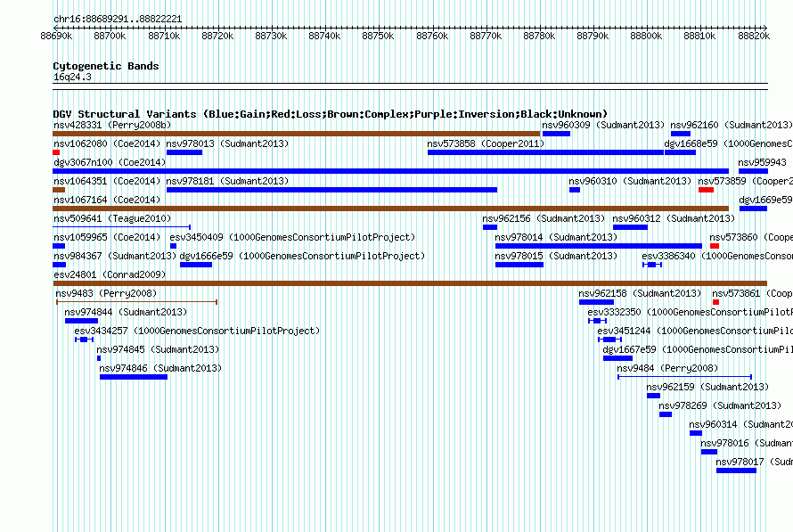This screenshot has width=793, height=532.
Task: Click the nsv1059965 (Coe2014) small blue bar
Action: (59, 246)
